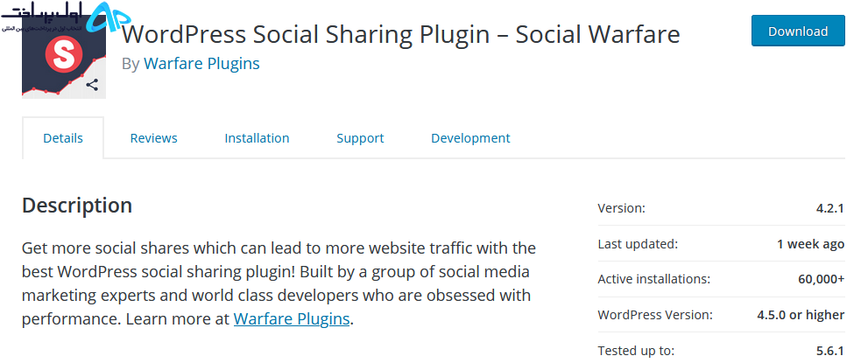Open the Details tab
This screenshot has height=363, width=868.
coord(63,138)
